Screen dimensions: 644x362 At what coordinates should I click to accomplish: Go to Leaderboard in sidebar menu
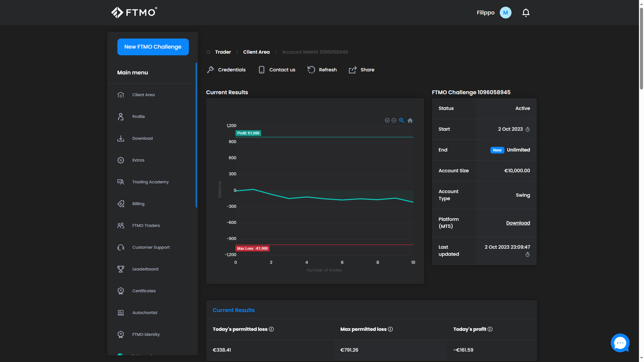pos(145,269)
